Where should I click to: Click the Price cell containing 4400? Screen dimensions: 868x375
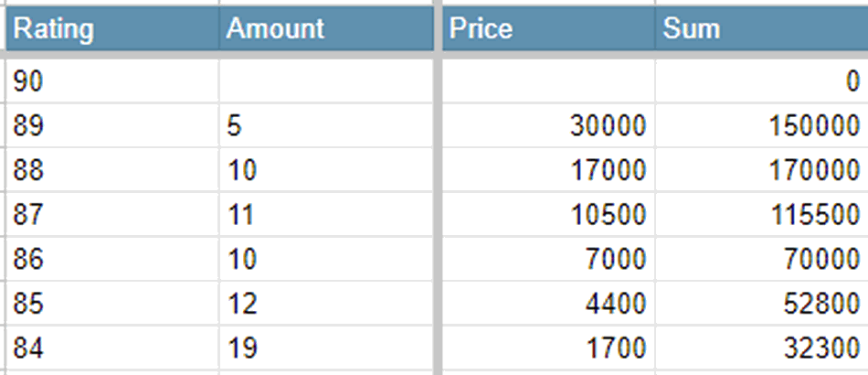point(548,303)
